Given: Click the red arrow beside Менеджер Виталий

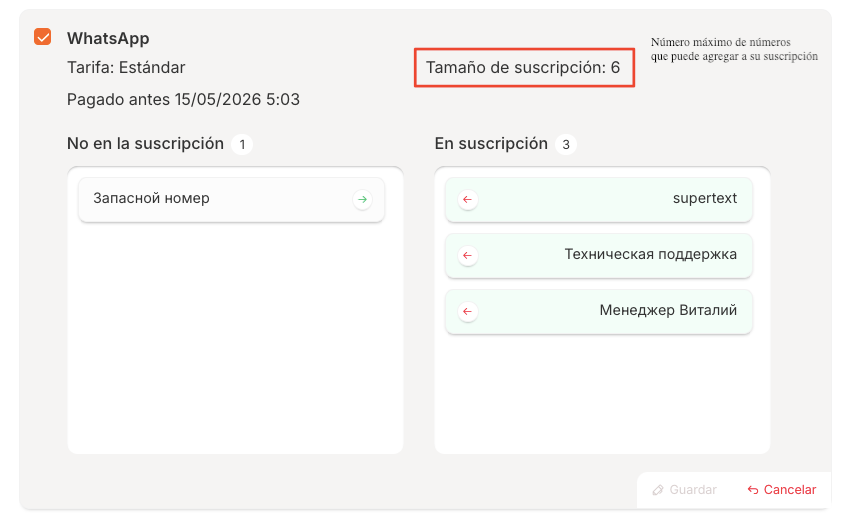Looking at the screenshot, I should click(x=467, y=312).
